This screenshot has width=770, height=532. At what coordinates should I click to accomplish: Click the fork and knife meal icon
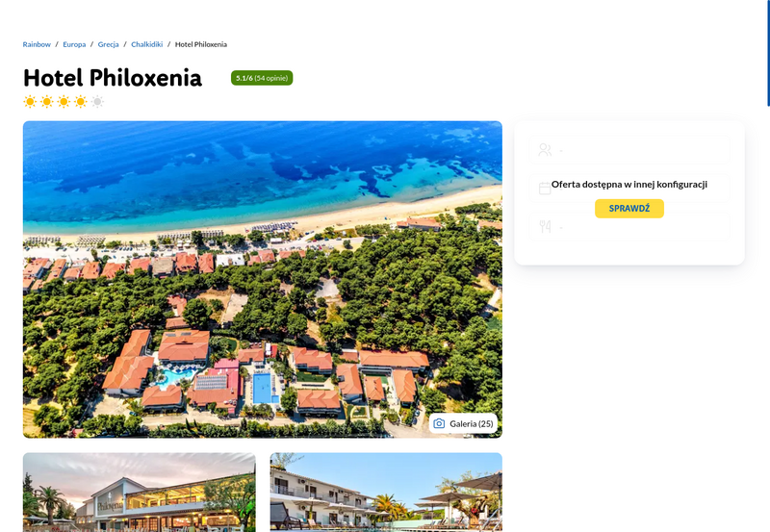545,226
